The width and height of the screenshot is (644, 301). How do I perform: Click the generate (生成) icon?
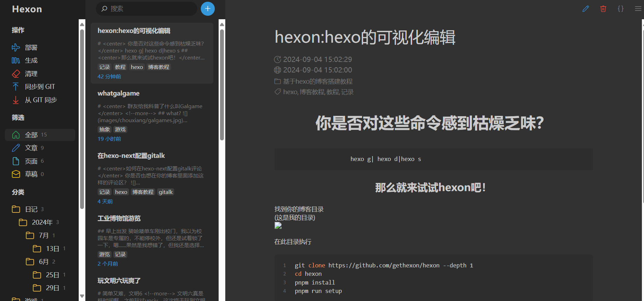click(x=16, y=61)
